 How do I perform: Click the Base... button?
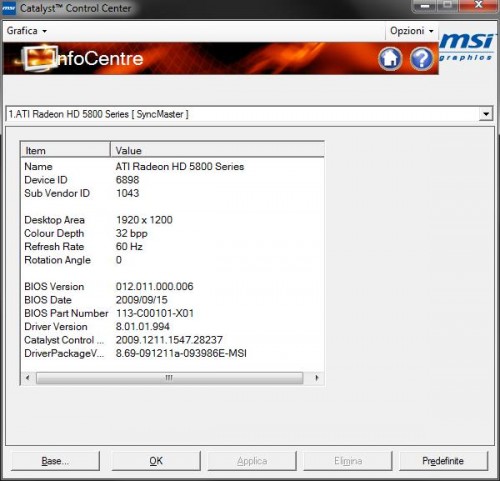[55, 461]
